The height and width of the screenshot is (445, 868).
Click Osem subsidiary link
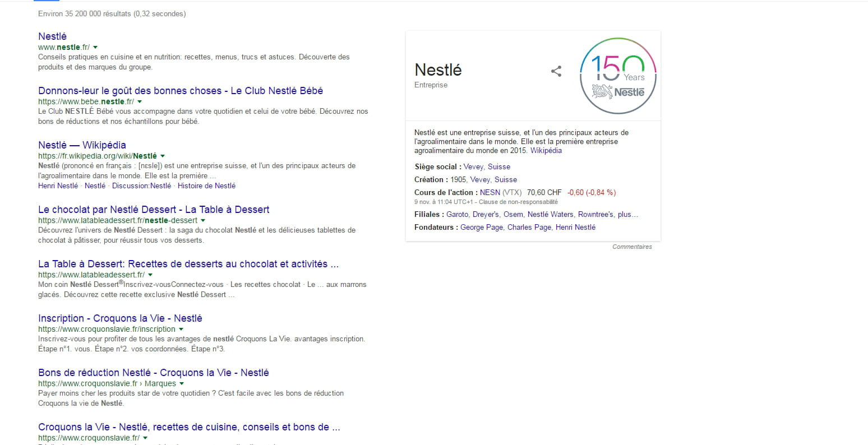click(513, 215)
